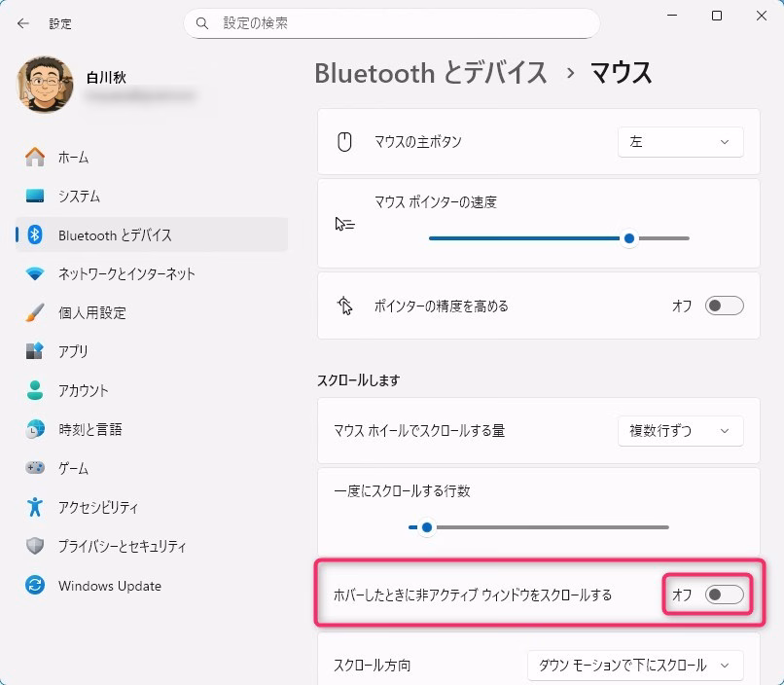
Task: Click the mouse pointer speed slider
Action: pos(558,238)
